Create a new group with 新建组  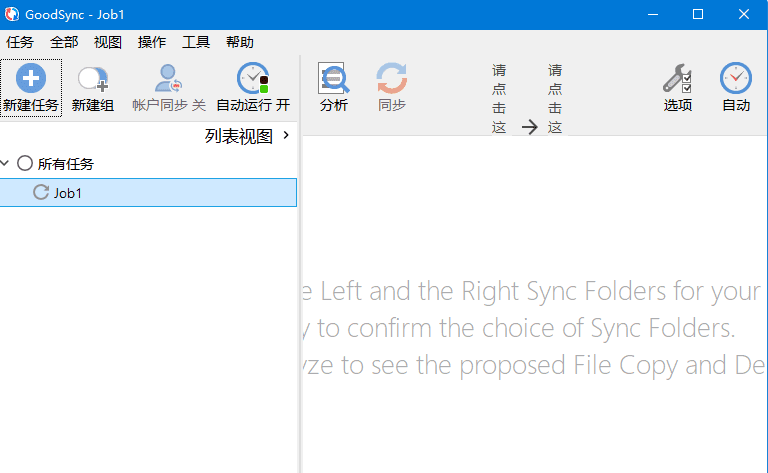(x=93, y=88)
